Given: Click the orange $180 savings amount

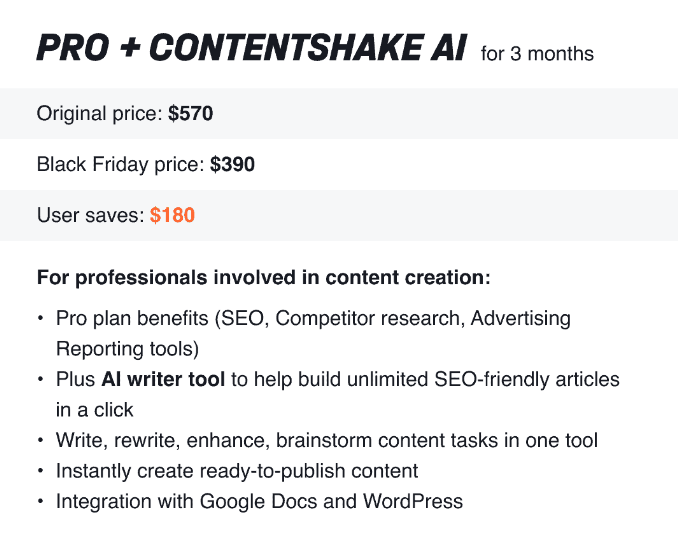Looking at the screenshot, I should click(172, 215).
